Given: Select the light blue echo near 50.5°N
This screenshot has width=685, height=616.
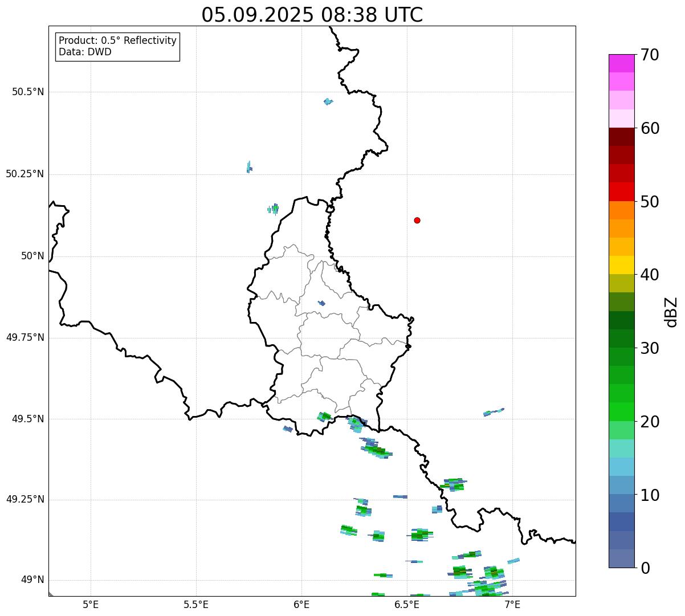Looking at the screenshot, I should 328,102.
